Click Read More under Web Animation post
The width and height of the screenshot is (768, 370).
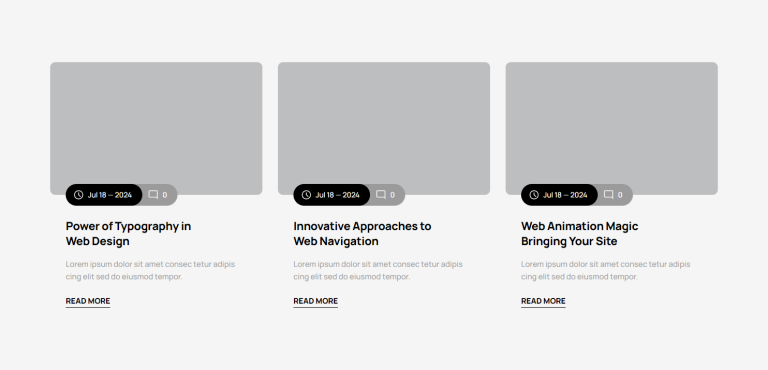pyautogui.click(x=543, y=301)
